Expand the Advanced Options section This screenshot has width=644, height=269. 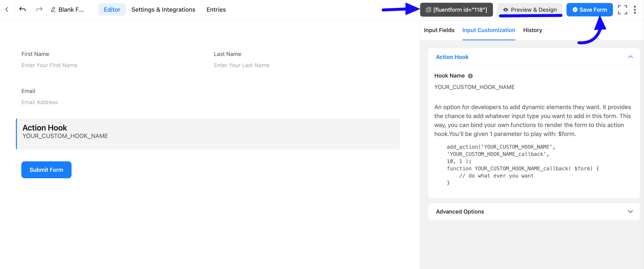630,212
